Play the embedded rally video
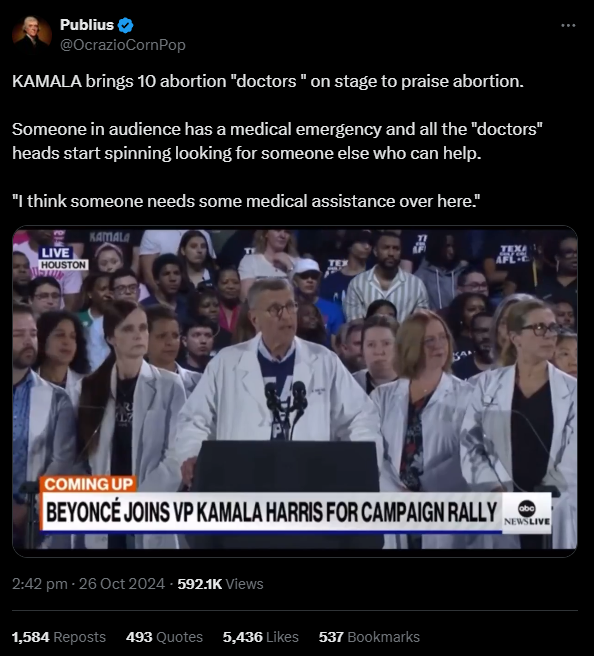Image resolution: width=594 pixels, height=656 pixels. click(x=295, y=391)
